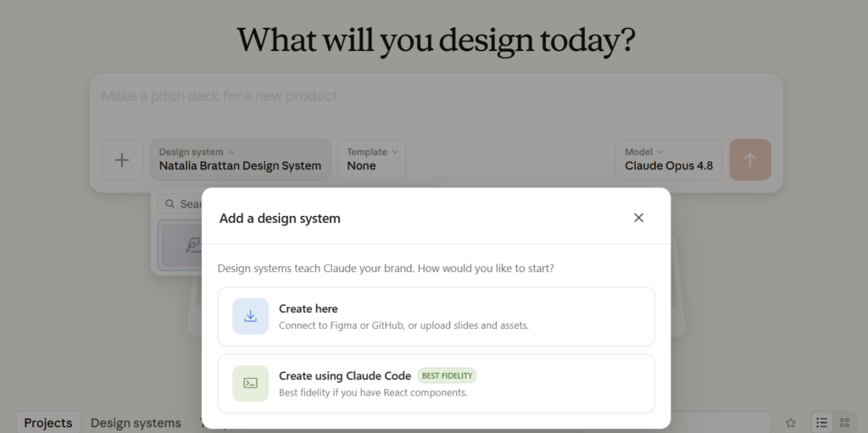Open the Template dropdown
The image size is (868, 433).
click(x=371, y=159)
